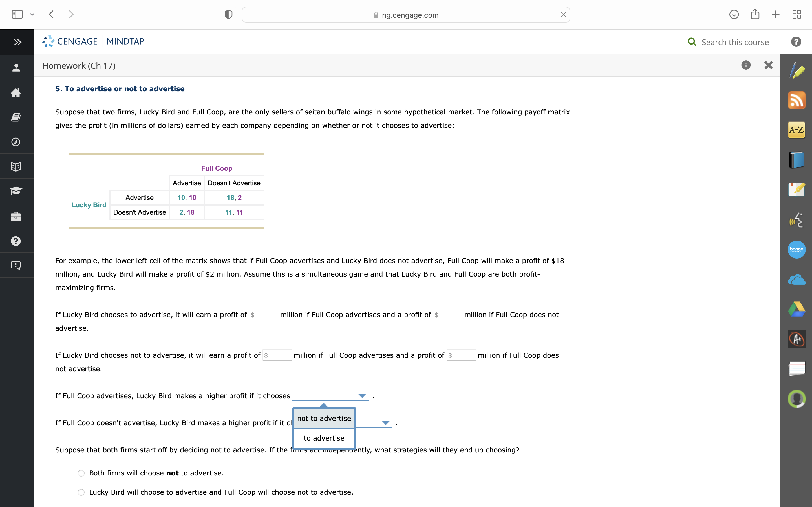Screen dimensions: 812x507
Task: Choose "not to advertise" from the open dropdown
Action: click(323, 418)
